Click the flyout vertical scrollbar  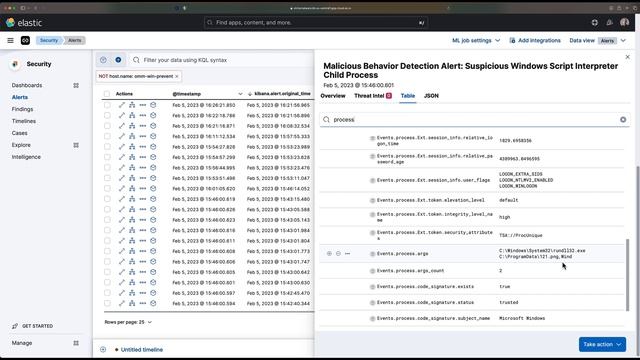(x=628, y=275)
